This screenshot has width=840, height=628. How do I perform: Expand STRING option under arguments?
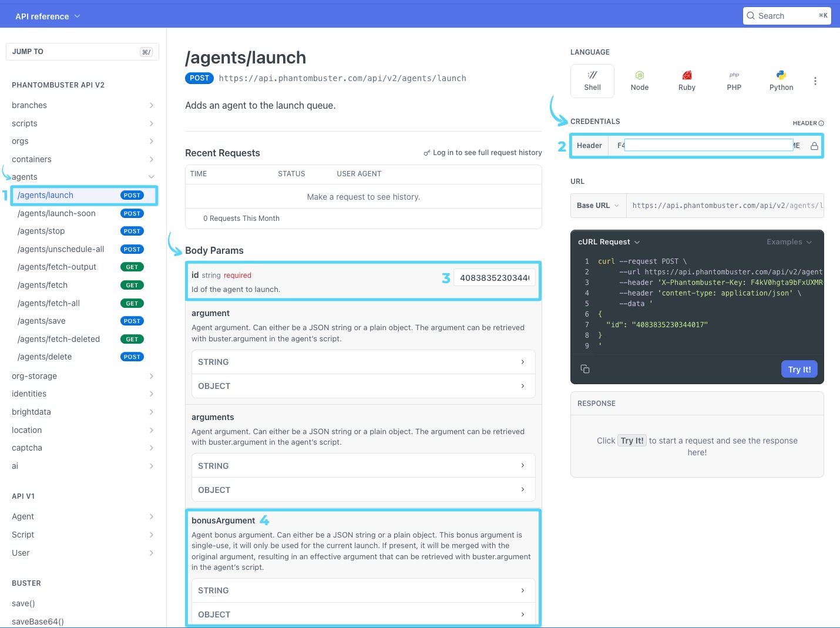point(363,466)
